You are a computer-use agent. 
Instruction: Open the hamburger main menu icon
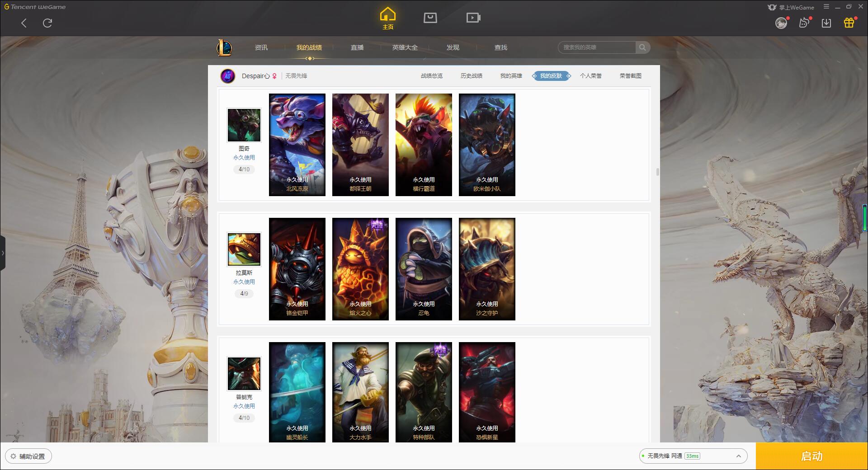coord(826,7)
